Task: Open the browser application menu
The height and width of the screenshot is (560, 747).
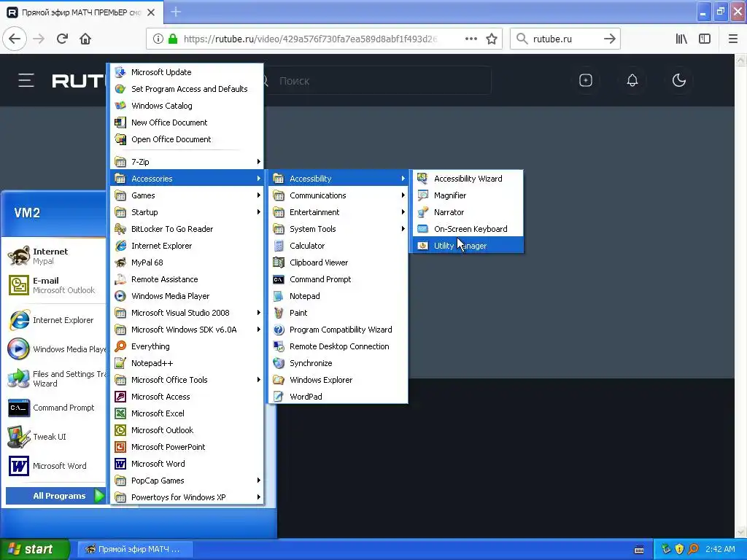Action: click(x=733, y=39)
